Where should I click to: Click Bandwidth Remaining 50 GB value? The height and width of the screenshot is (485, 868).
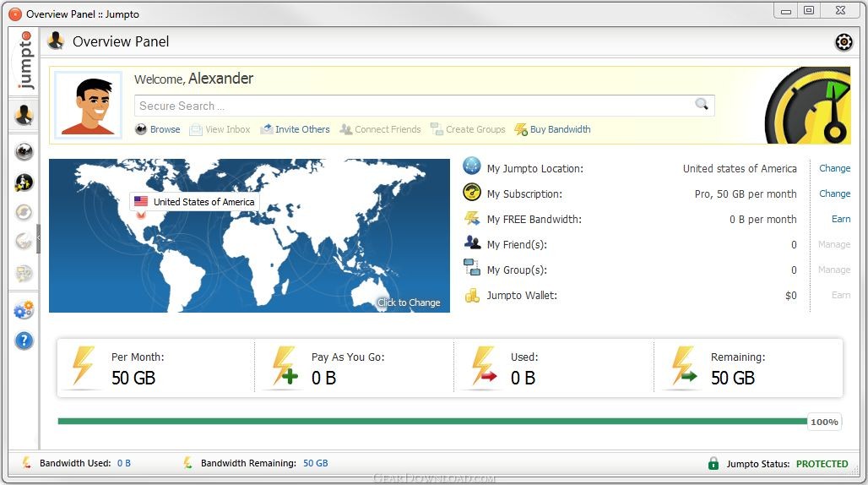point(316,463)
